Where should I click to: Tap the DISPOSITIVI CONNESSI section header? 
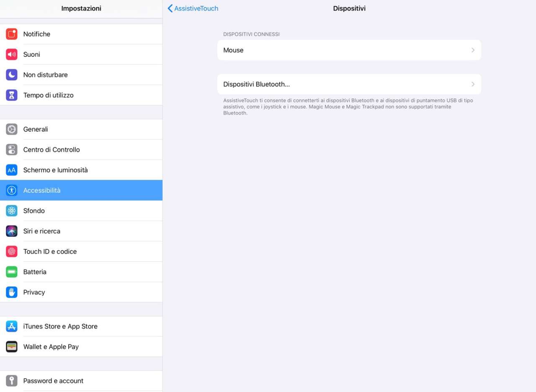point(251,34)
